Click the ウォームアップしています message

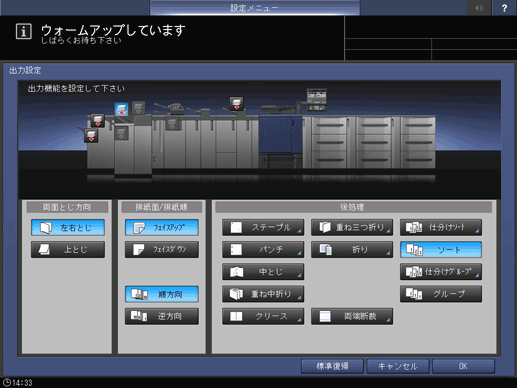[x=113, y=30]
